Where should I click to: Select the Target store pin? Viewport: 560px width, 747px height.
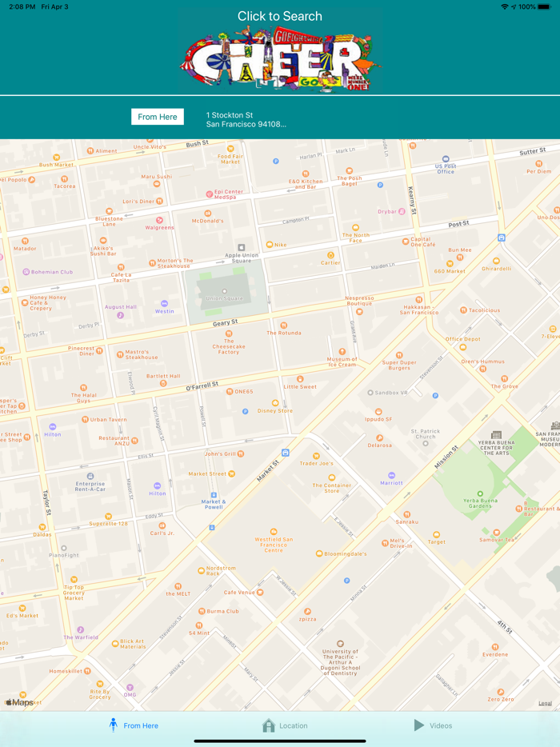[x=436, y=534]
